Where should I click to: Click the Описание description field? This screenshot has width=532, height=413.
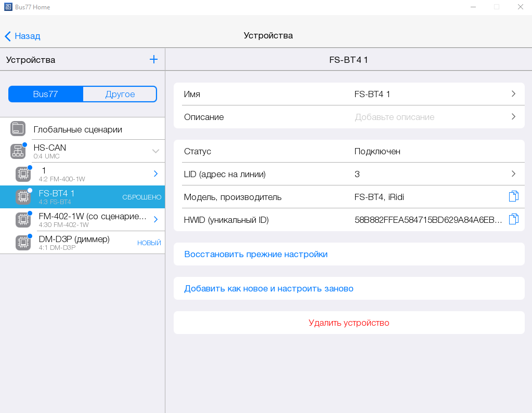(348, 117)
